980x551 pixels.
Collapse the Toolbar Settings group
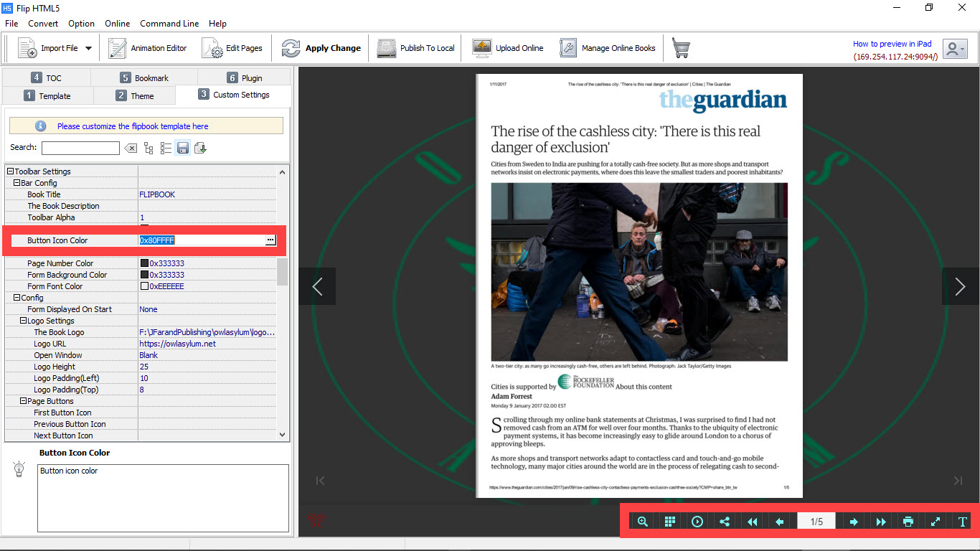10,171
